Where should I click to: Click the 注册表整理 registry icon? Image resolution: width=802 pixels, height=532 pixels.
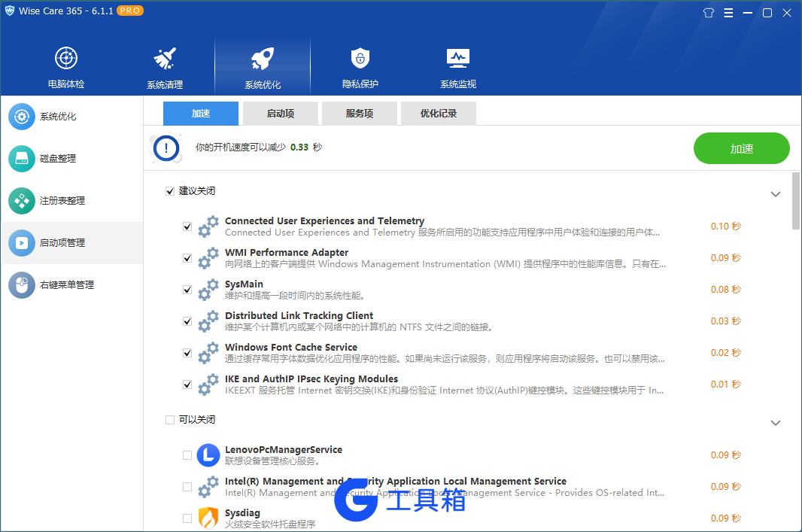pyautogui.click(x=22, y=200)
